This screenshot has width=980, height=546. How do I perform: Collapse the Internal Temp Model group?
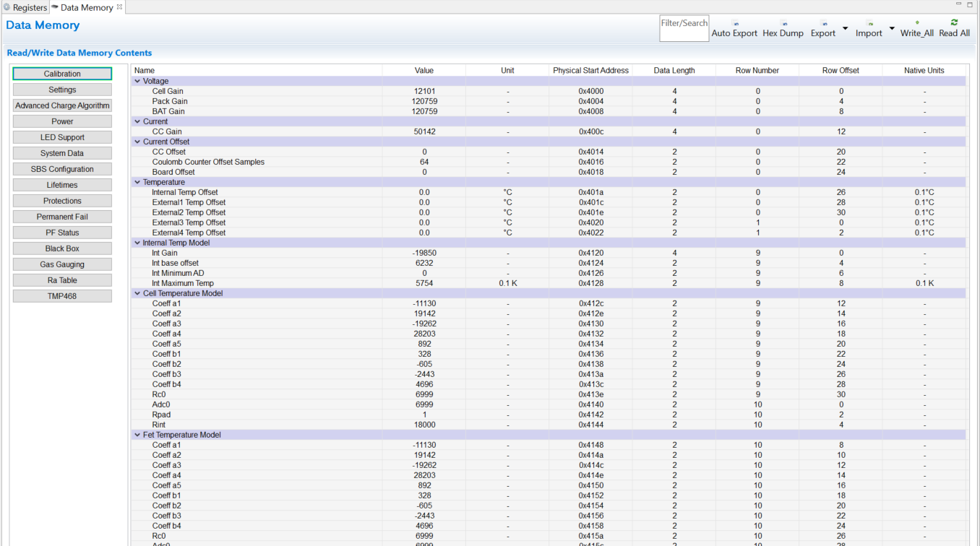point(137,243)
